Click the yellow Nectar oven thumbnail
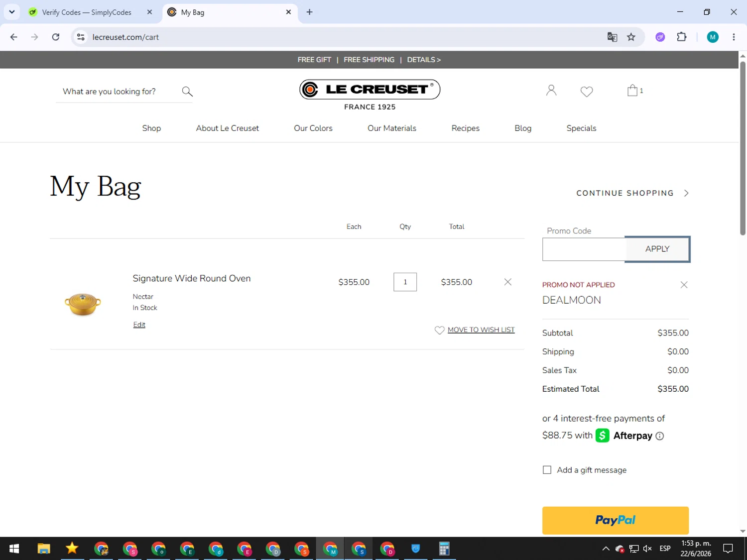The width and height of the screenshot is (747, 560). coord(83,304)
